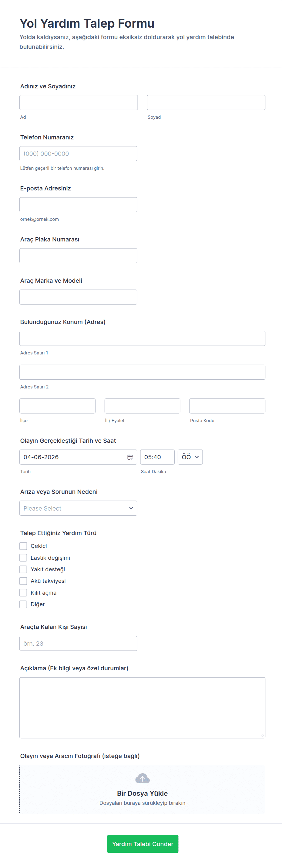Open the date picker calendar icon
Screen dimensions: 282x868
click(x=130, y=457)
